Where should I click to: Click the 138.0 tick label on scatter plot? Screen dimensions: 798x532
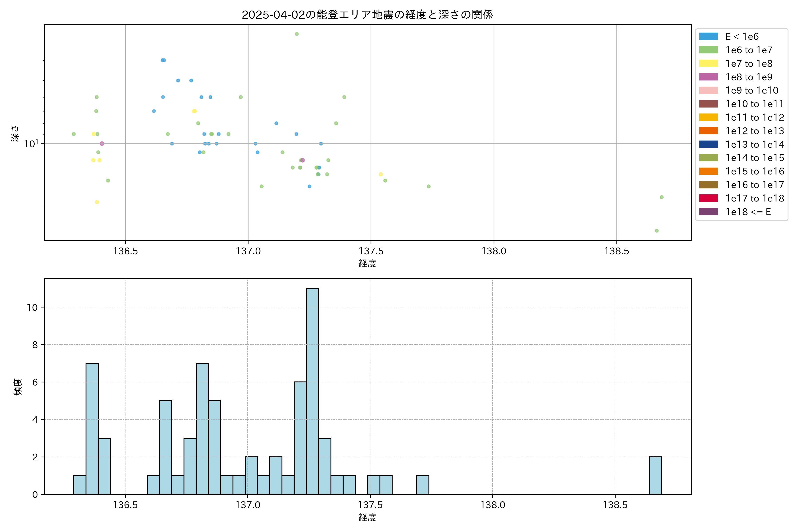494,251
